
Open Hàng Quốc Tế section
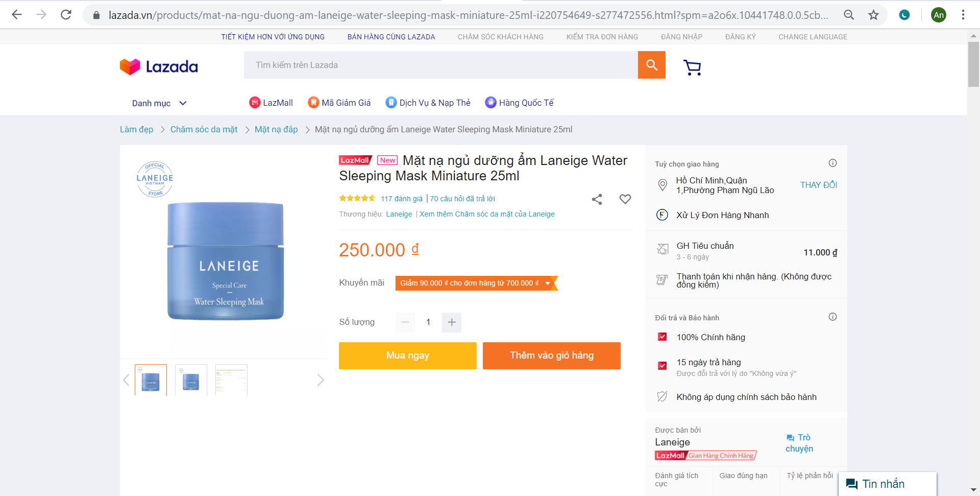pos(519,103)
